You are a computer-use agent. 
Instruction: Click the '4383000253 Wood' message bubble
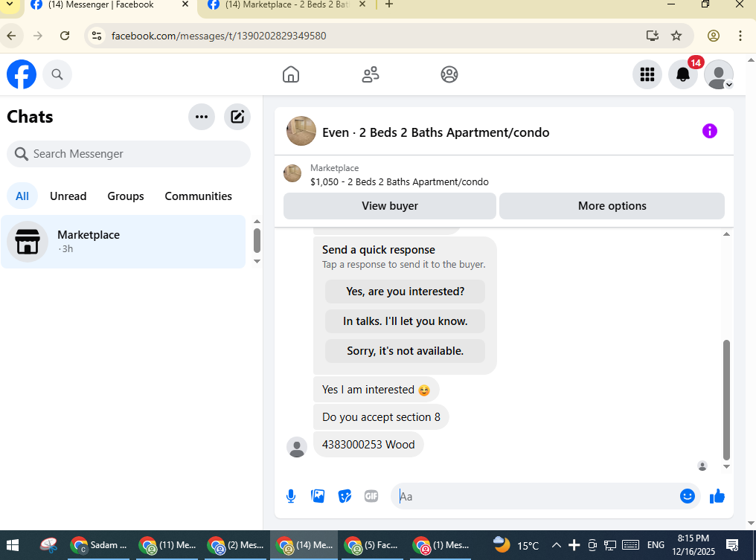(368, 444)
